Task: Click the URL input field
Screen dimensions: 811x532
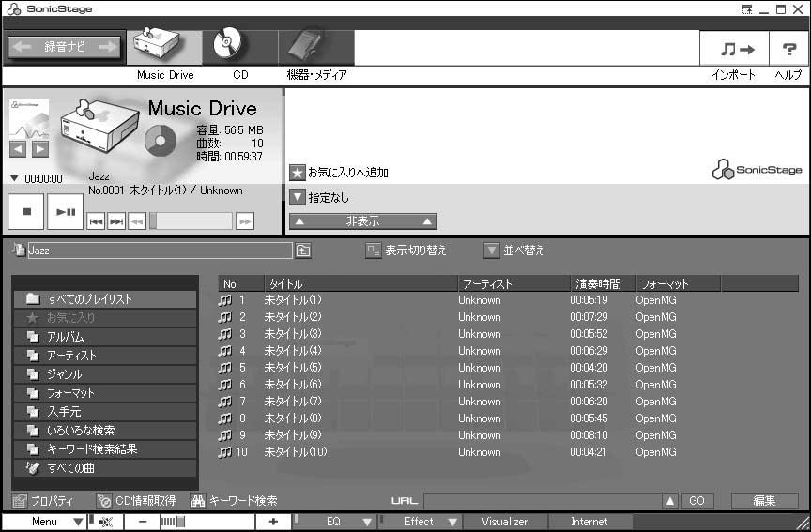Action: [543, 500]
